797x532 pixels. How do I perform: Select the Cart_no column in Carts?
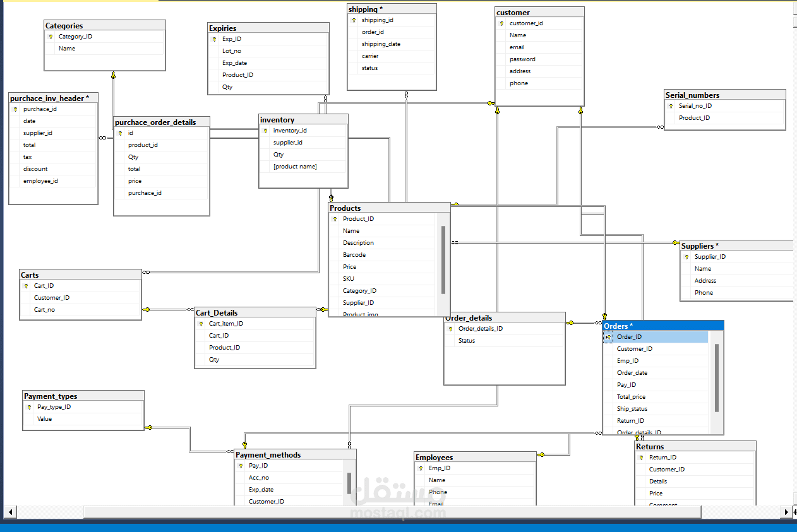[x=80, y=310]
